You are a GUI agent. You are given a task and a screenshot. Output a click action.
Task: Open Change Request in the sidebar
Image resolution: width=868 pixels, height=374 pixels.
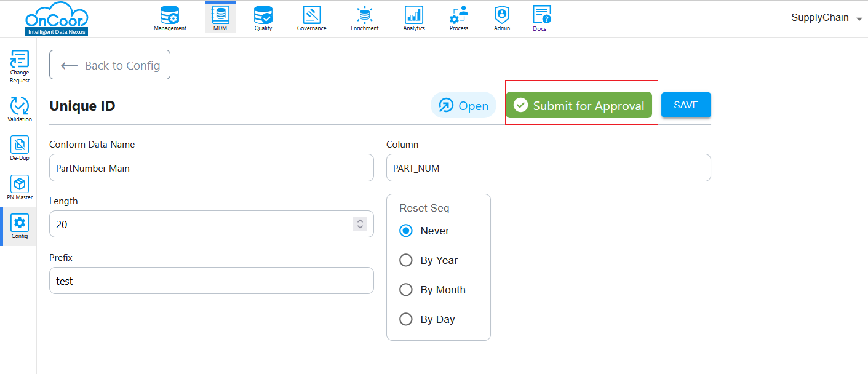[x=20, y=66]
